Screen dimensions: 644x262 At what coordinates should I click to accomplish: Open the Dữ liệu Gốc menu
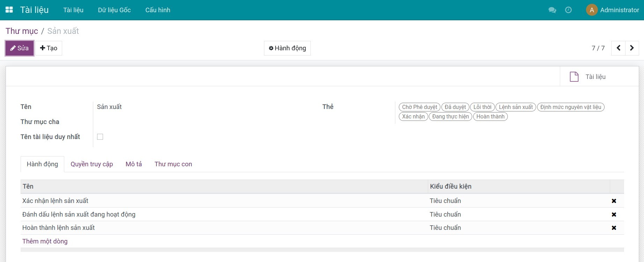[x=114, y=10]
